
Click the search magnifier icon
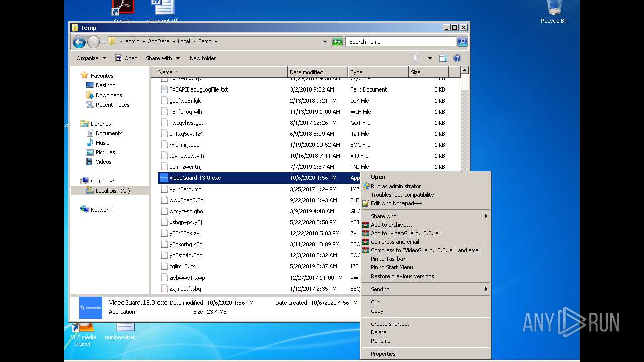pos(462,42)
